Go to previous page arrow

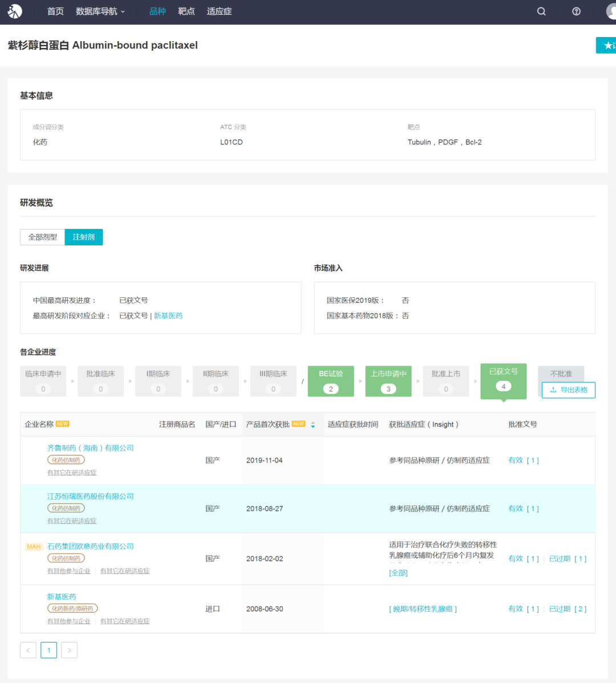[x=29, y=650]
